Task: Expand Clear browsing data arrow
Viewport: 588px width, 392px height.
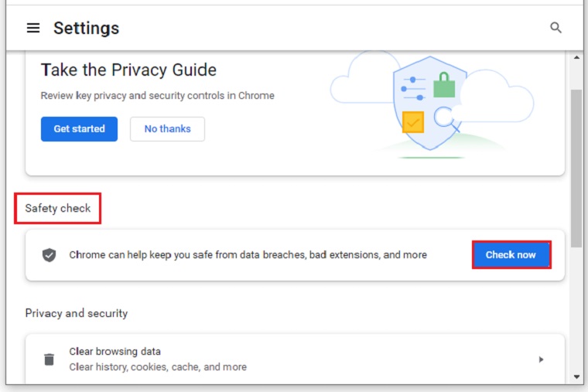Action: (541, 360)
